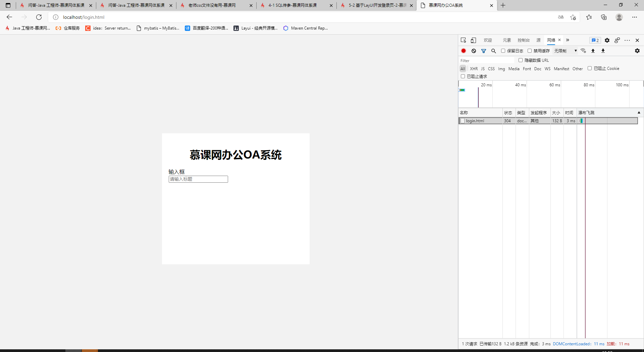
Task: Open the mybatis – MyBatis bookmark
Action: tap(158, 28)
